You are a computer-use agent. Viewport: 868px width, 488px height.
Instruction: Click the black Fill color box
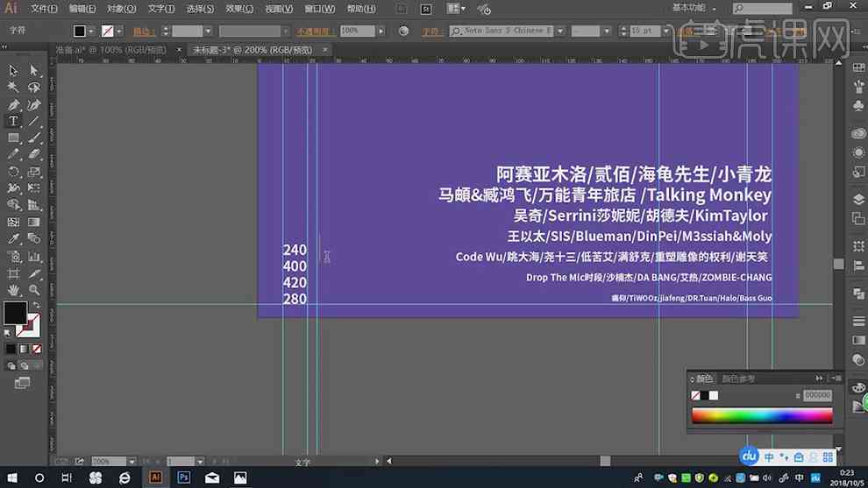(x=15, y=313)
